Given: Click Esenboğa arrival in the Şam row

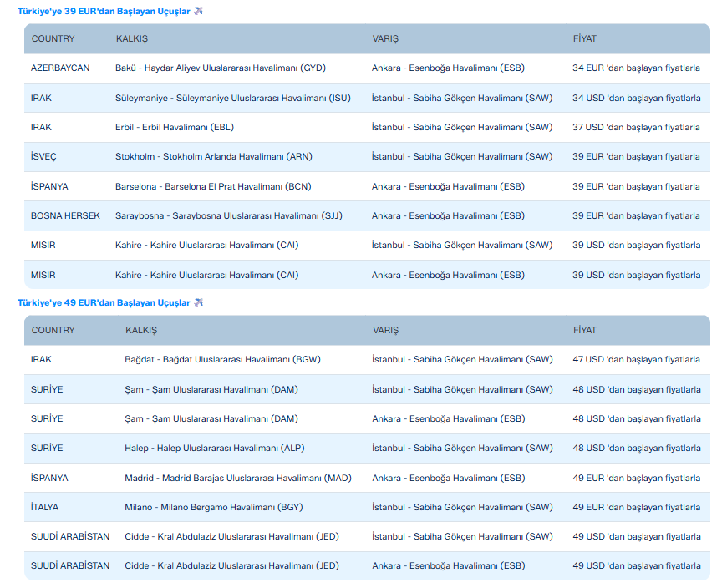Looking at the screenshot, I should point(449,419).
